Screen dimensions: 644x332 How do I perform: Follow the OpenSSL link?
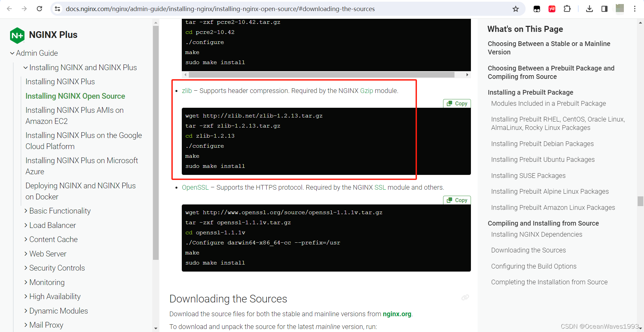(195, 187)
